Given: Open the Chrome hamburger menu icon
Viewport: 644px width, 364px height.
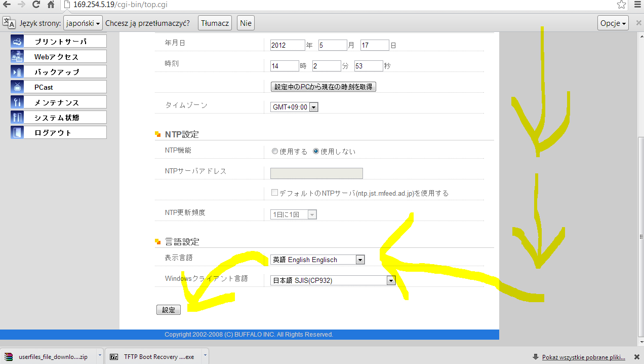Looking at the screenshot, I should [637, 5].
